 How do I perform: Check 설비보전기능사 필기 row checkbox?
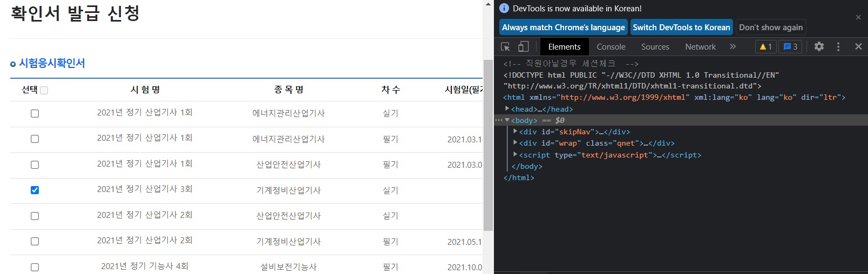coord(35,267)
